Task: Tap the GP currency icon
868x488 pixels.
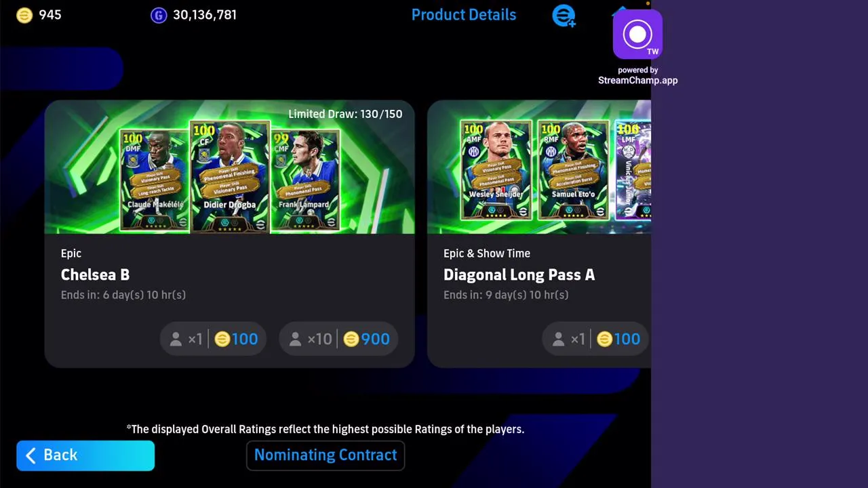Action: pos(159,15)
